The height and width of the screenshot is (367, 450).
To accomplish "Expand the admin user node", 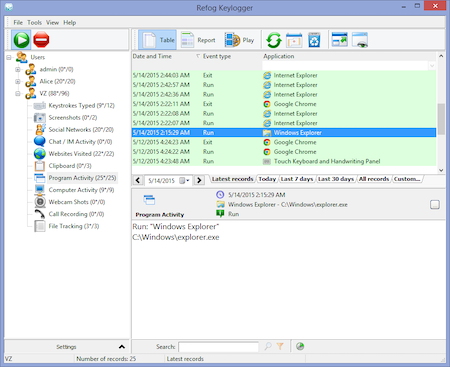I will [x=18, y=69].
